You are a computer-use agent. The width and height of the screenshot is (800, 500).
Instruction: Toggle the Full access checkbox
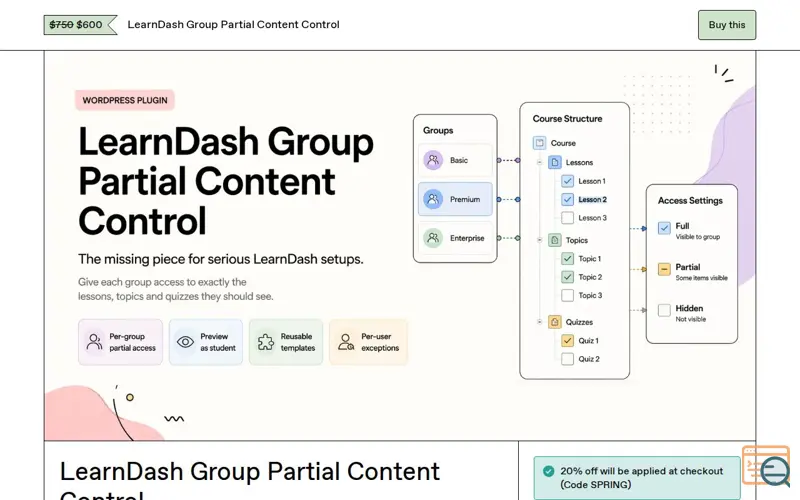(664, 228)
